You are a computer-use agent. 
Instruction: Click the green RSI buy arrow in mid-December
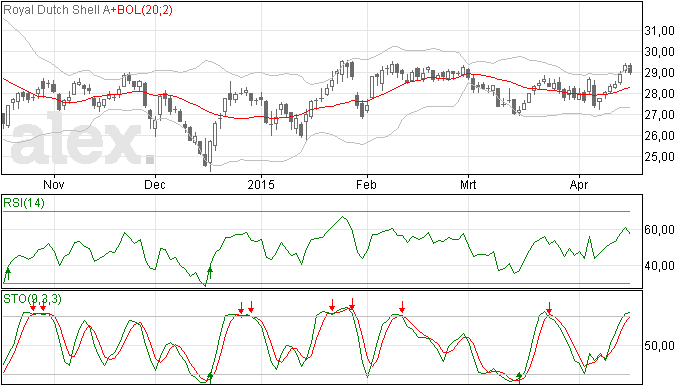click(x=210, y=273)
